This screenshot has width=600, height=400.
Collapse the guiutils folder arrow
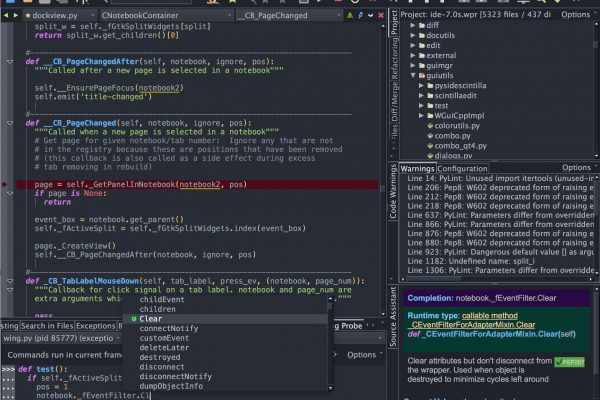point(413,75)
